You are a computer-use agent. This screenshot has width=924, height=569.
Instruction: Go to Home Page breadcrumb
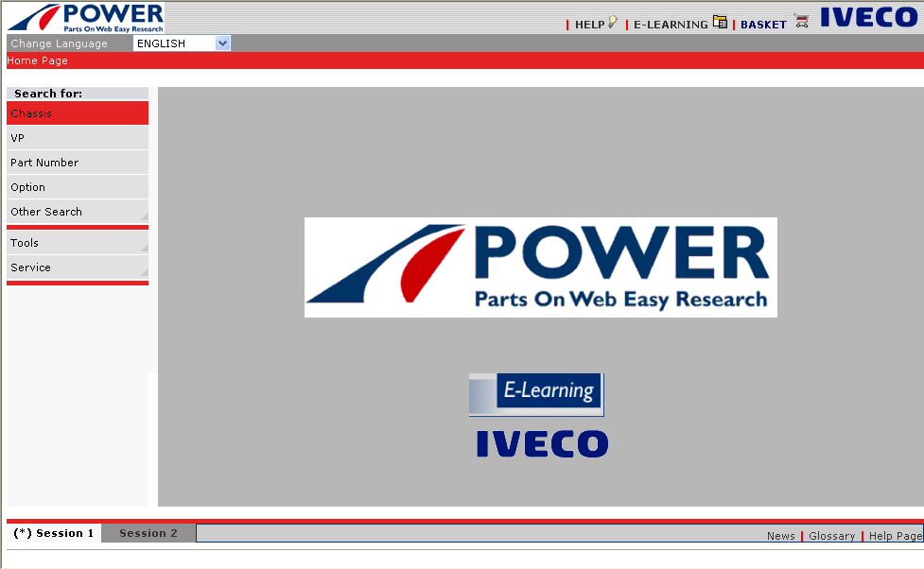[x=37, y=60]
